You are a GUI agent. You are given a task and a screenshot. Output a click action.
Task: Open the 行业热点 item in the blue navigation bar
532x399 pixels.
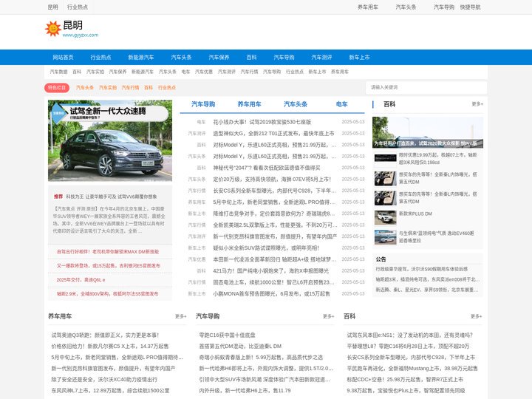click(100, 58)
